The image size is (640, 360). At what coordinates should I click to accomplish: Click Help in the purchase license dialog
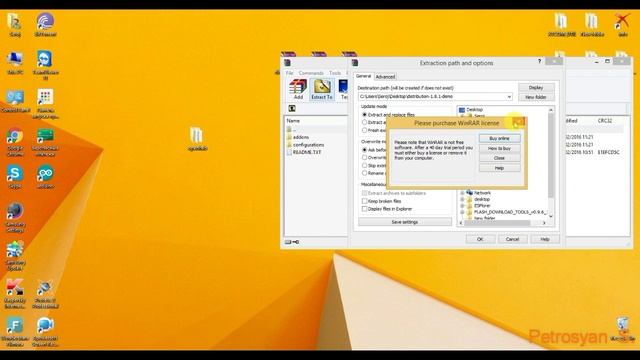(499, 168)
